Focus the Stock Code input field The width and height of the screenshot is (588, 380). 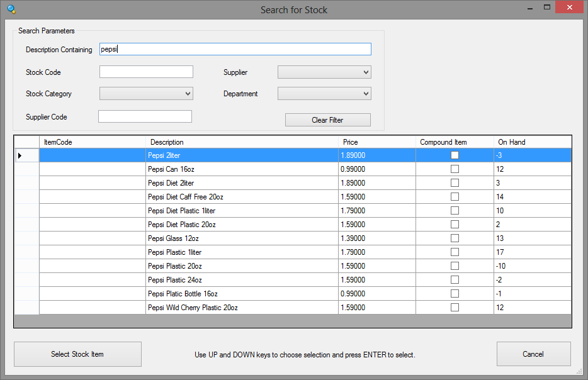pyautogui.click(x=146, y=72)
